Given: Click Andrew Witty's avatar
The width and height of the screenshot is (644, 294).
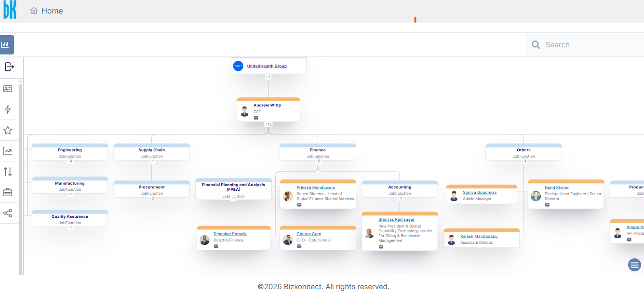Looking at the screenshot, I should click(244, 111).
